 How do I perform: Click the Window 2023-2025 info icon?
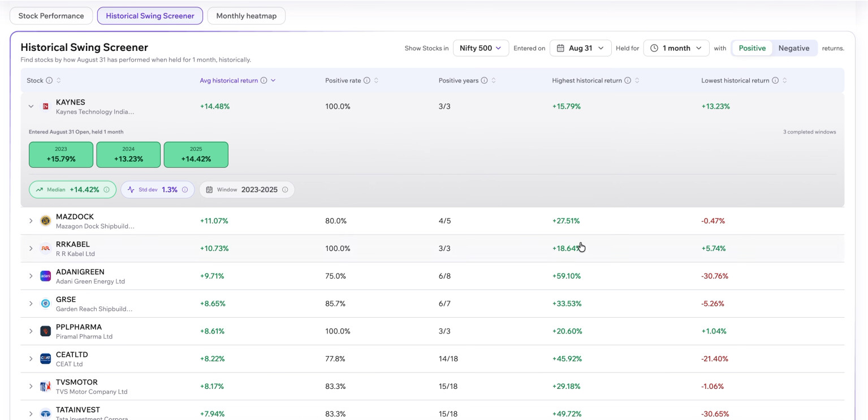285,190
